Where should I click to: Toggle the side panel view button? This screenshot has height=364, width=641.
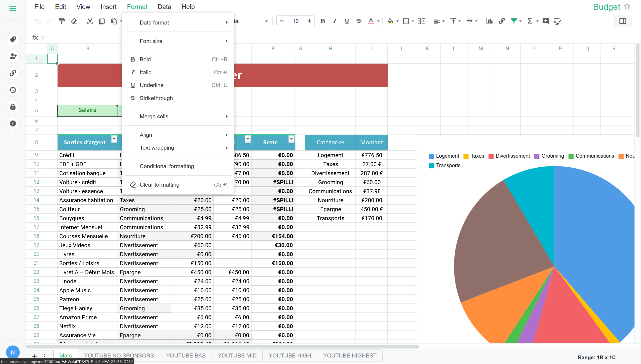point(623,21)
